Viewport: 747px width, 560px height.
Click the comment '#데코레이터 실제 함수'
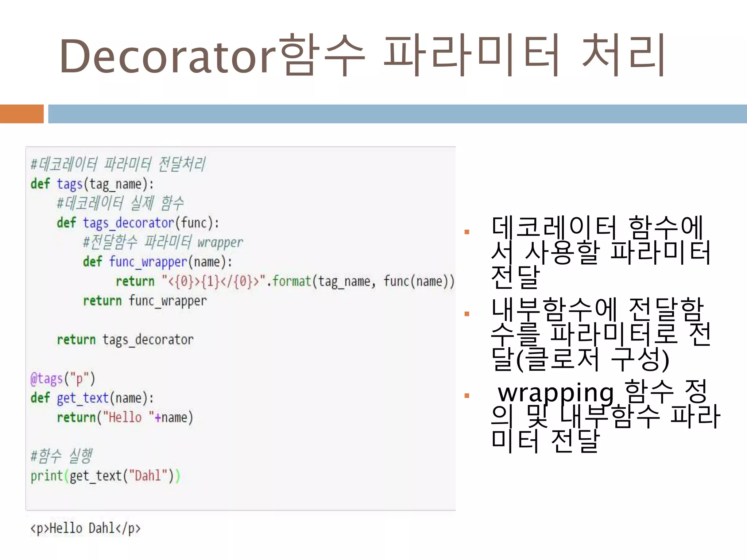[120, 203]
